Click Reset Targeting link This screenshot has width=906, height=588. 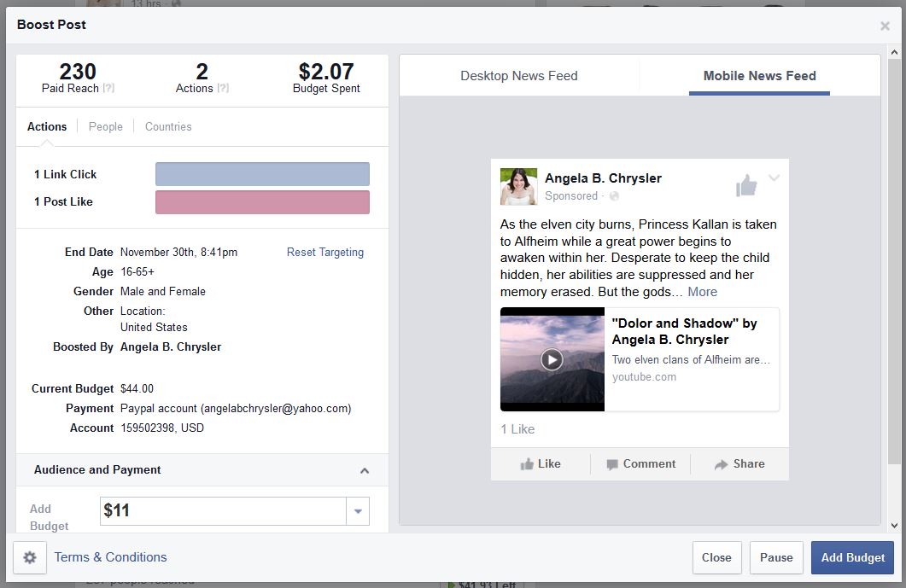tap(325, 253)
